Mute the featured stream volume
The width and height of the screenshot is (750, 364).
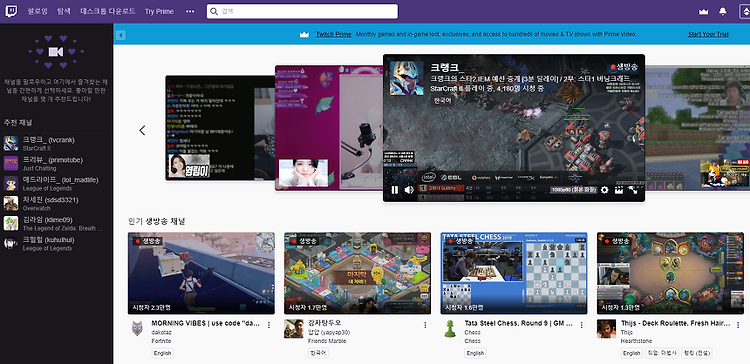tap(409, 190)
